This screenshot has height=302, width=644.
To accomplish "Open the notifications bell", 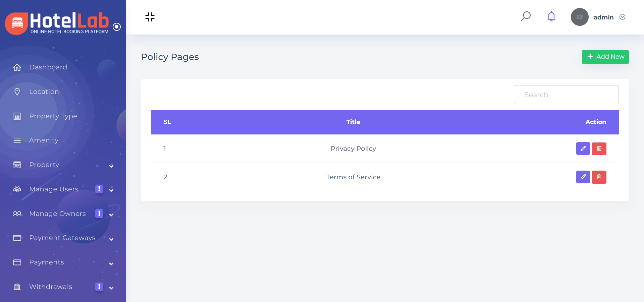I will tap(551, 16).
